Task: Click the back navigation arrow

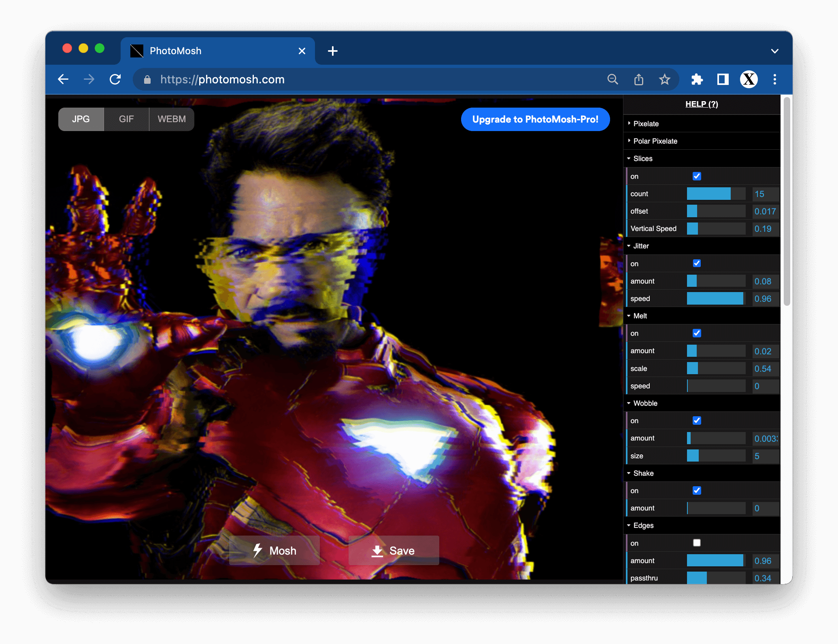Action: tap(64, 79)
